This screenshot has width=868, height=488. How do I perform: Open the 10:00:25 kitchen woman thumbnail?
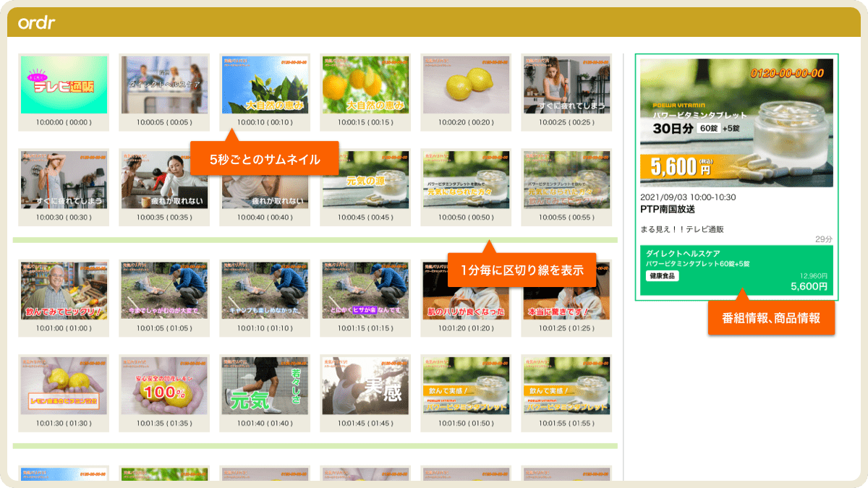click(567, 85)
